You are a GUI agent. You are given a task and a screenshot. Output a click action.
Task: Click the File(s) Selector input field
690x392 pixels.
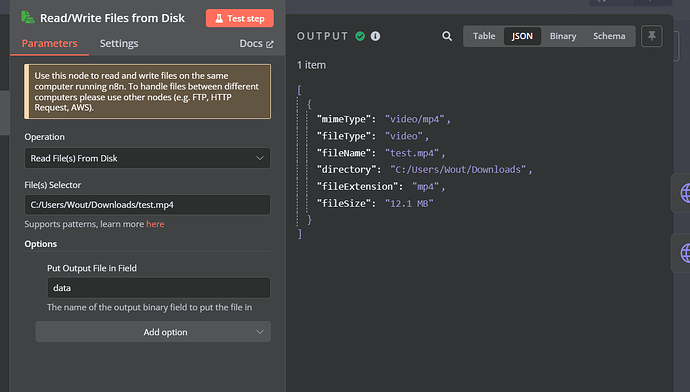point(147,205)
